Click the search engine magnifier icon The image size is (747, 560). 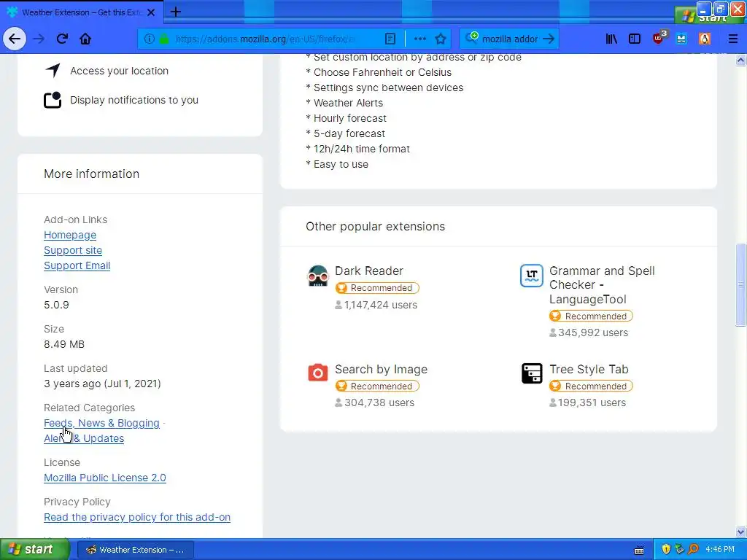click(471, 38)
